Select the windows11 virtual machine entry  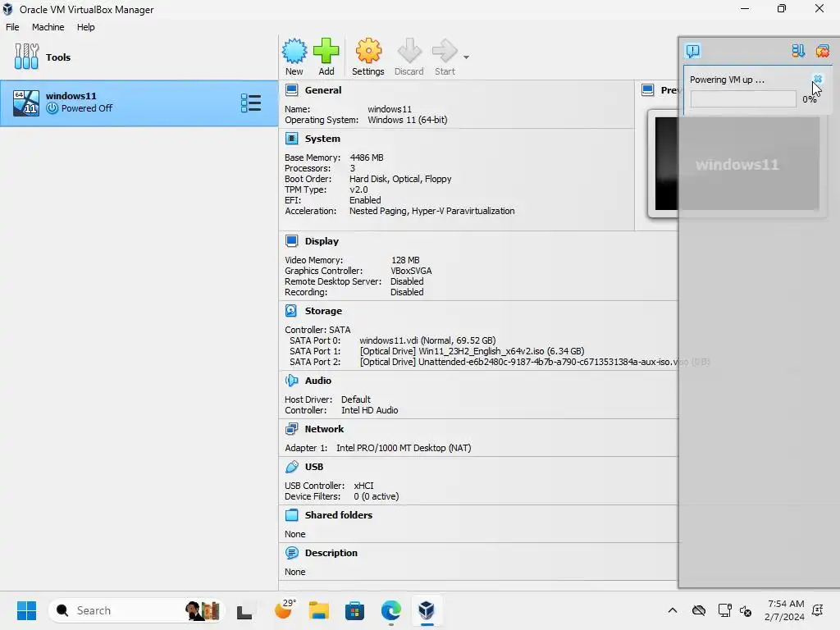pos(139,103)
